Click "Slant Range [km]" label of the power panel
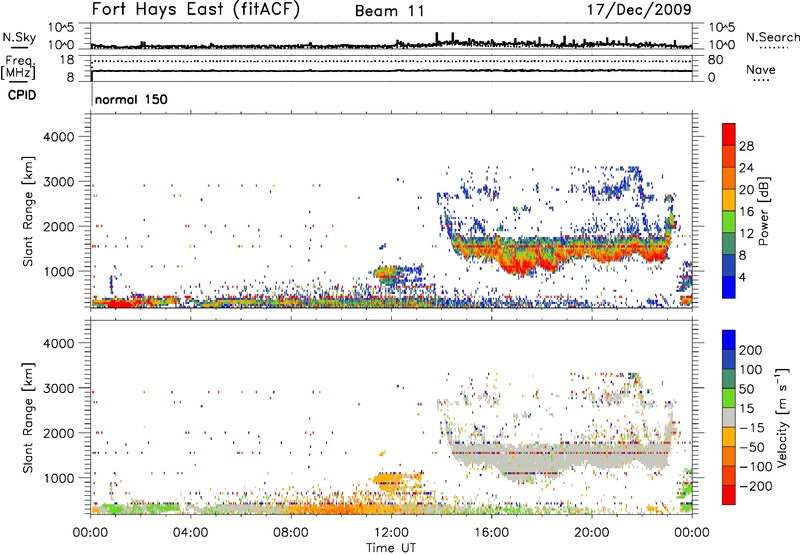 [28, 211]
